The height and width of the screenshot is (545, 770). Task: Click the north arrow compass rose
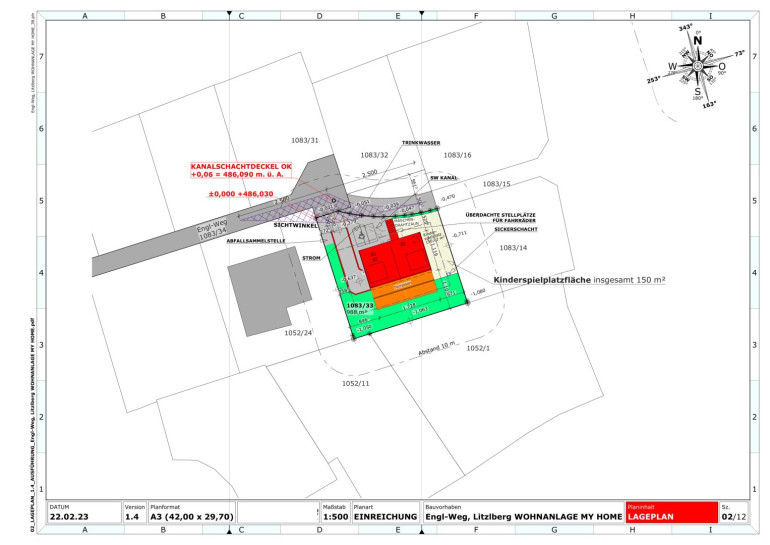click(x=697, y=66)
